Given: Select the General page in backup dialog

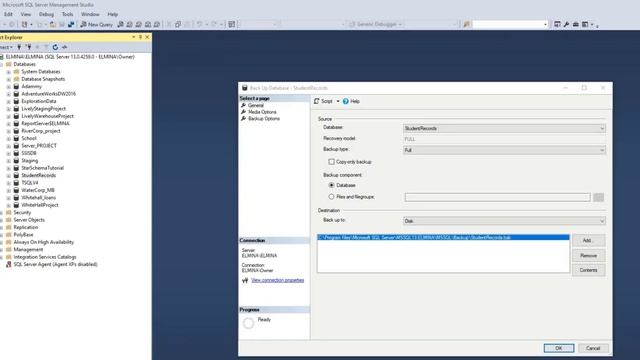Looking at the screenshot, I should [x=256, y=105].
